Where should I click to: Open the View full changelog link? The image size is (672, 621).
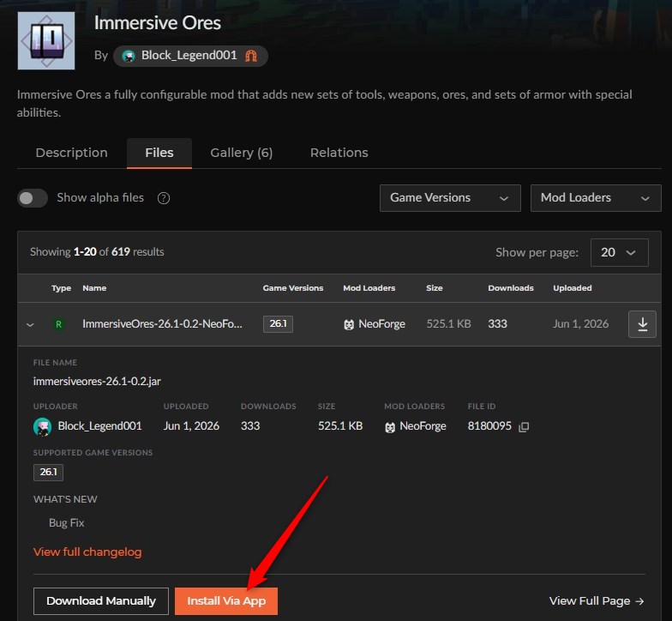tap(87, 552)
